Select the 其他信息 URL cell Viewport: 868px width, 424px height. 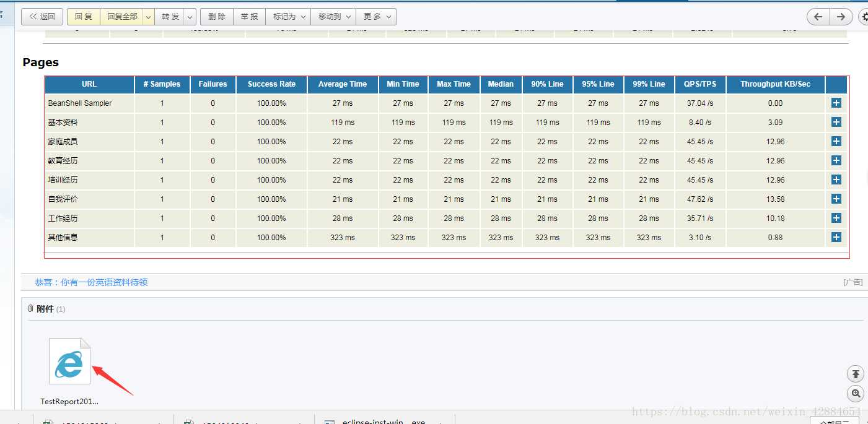click(89, 238)
